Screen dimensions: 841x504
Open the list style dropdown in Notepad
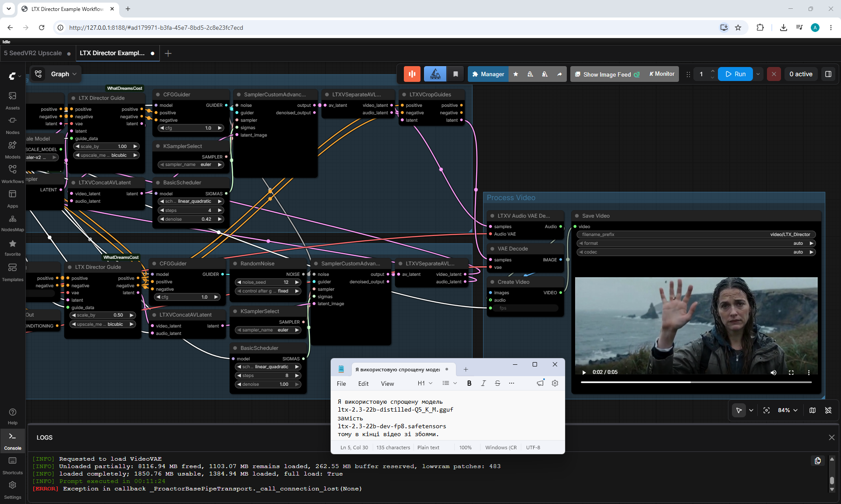[x=449, y=383]
